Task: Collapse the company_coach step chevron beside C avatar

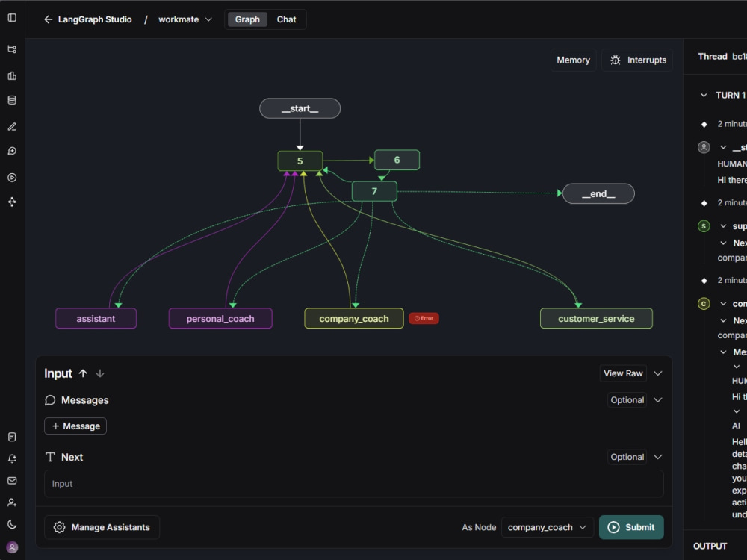Action: coord(723,304)
